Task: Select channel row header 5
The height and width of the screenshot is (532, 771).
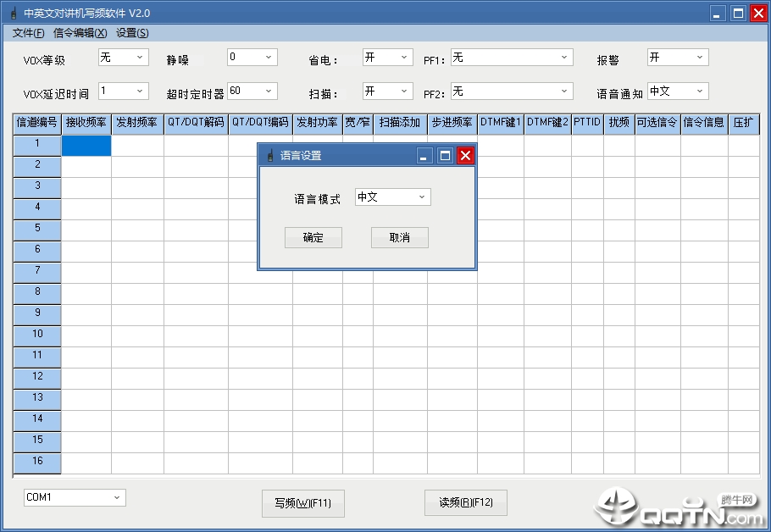Action: click(x=37, y=230)
